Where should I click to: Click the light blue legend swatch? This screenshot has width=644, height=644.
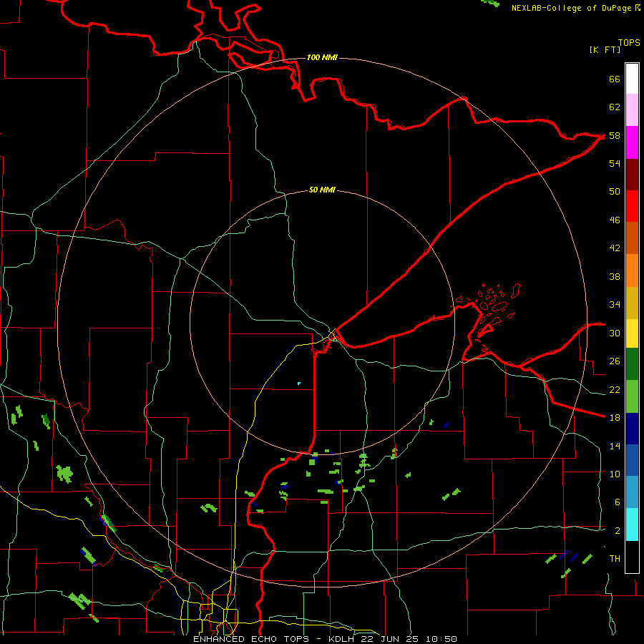[x=632, y=492]
